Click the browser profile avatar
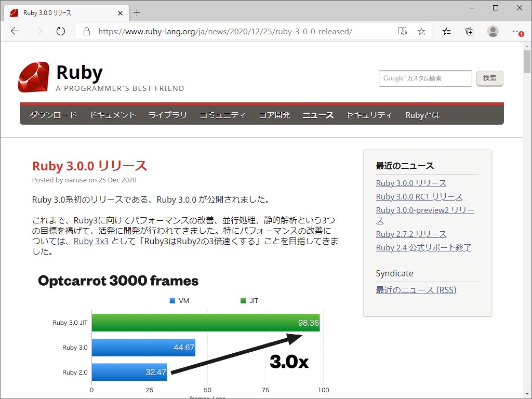532x399 pixels. (493, 31)
